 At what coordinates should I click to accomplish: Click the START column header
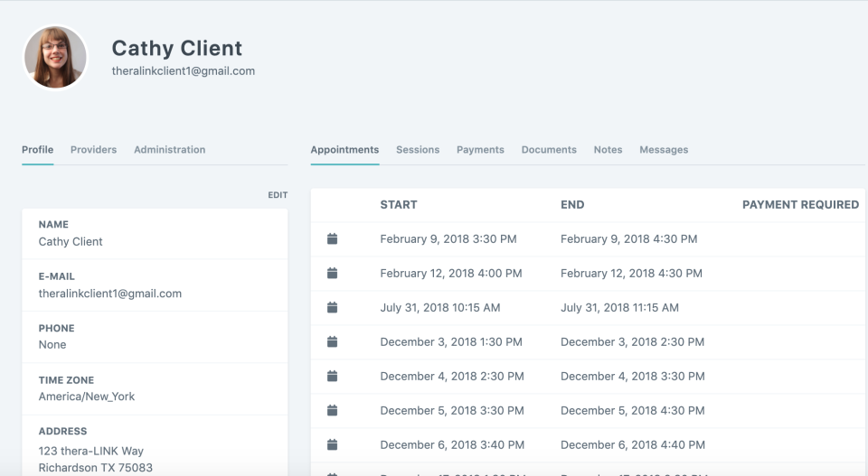399,205
